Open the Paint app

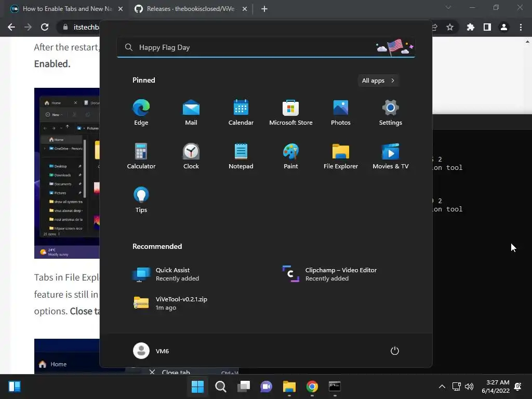[x=291, y=156]
